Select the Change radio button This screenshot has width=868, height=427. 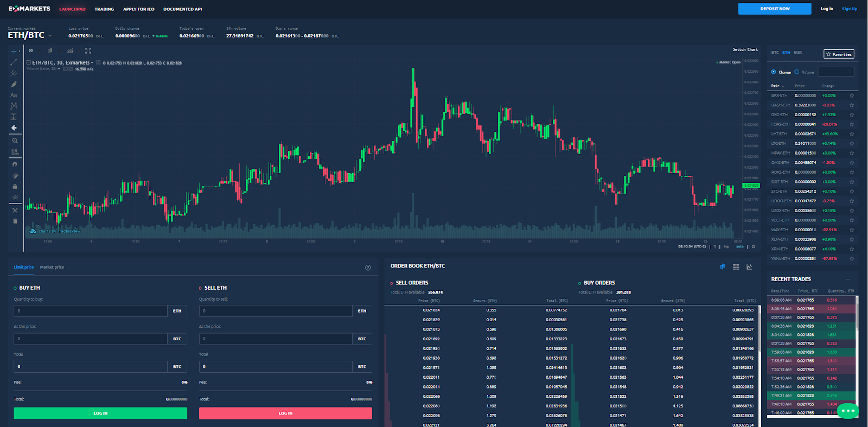tap(774, 72)
